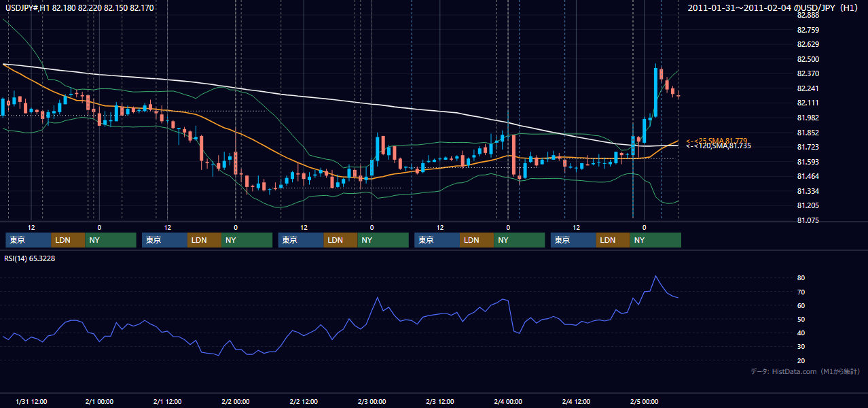
Task: Click the 2/4 00:00 time axis label
Action: tap(507, 402)
